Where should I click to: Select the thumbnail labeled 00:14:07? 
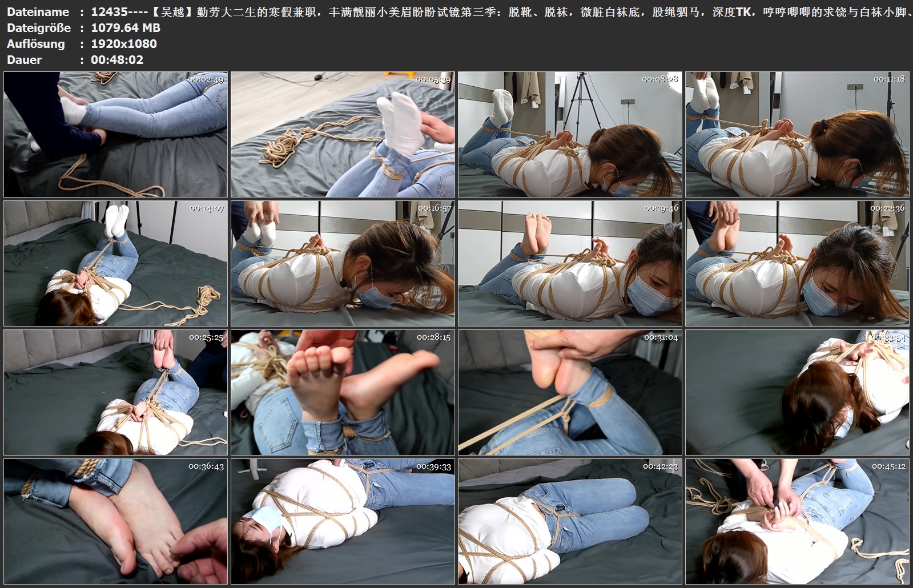click(x=115, y=263)
